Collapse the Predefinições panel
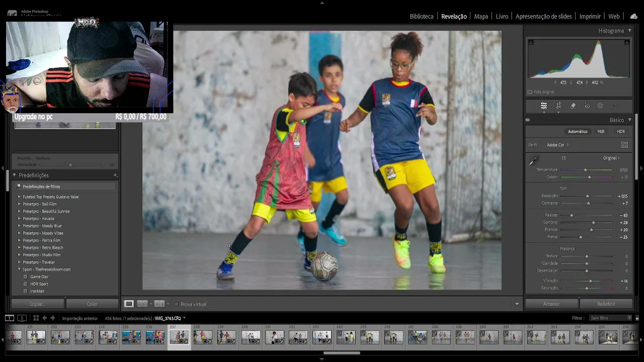Viewport: 644px width, 362px height. 15,175
